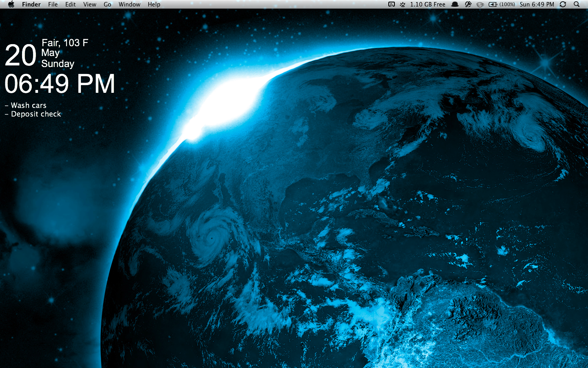This screenshot has height=368, width=588.
Task: Click the pen-nib menu bar icon
Action: 468,4
